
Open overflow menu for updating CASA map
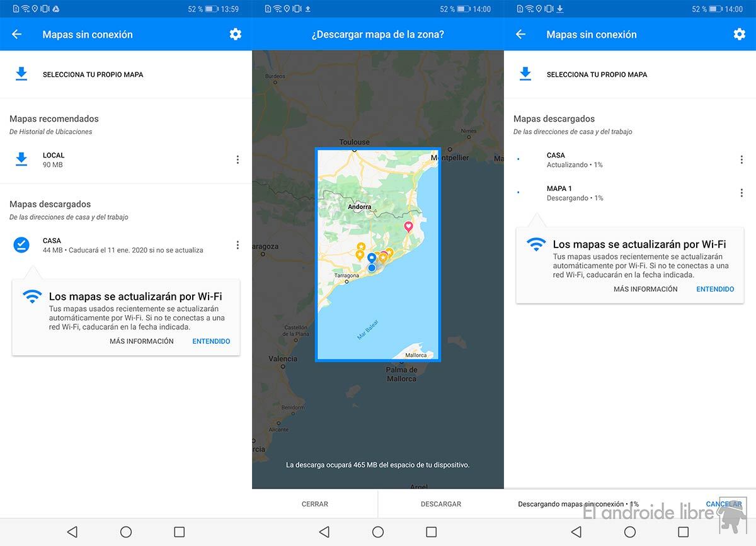[x=742, y=160]
